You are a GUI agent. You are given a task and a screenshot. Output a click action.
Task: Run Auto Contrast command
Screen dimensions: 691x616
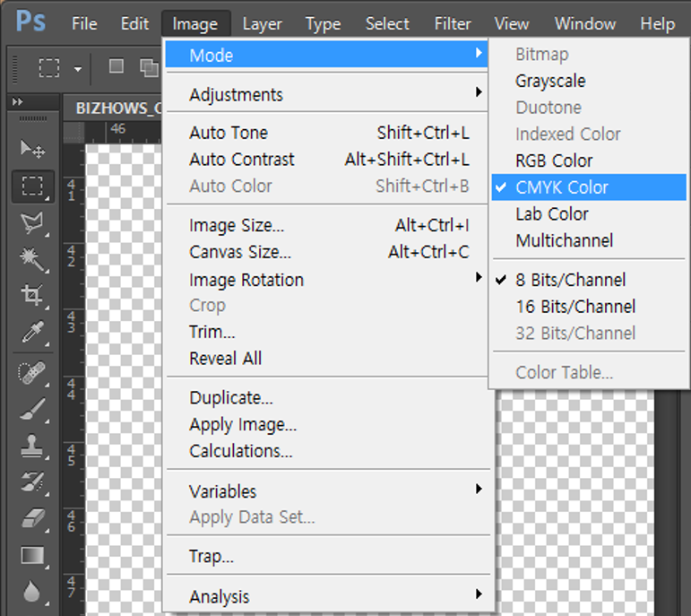[326, 160]
